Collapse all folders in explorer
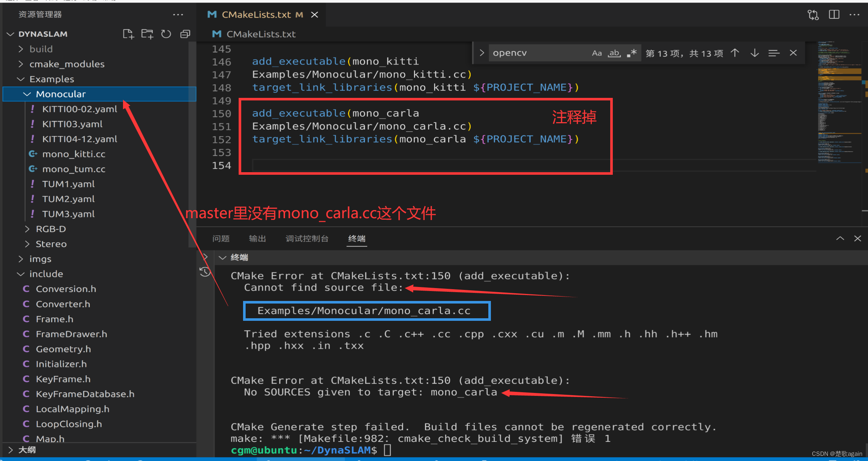Viewport: 868px width, 461px height. [x=185, y=34]
